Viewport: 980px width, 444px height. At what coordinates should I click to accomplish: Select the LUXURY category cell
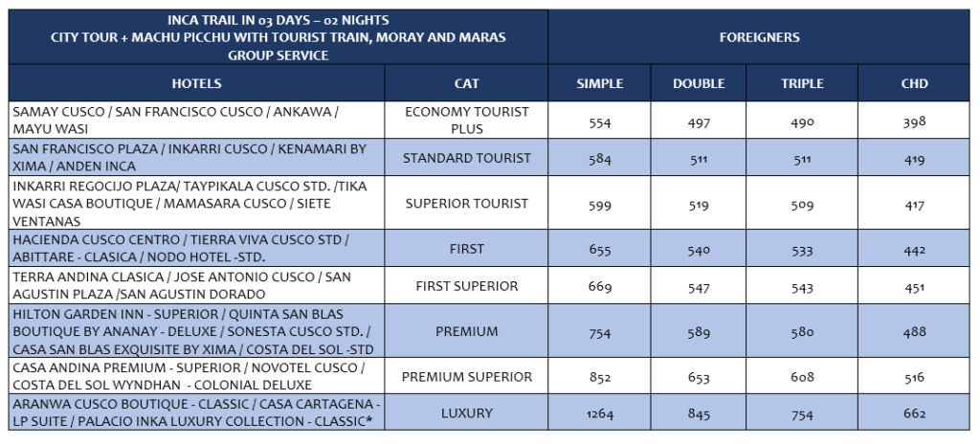coord(466,412)
